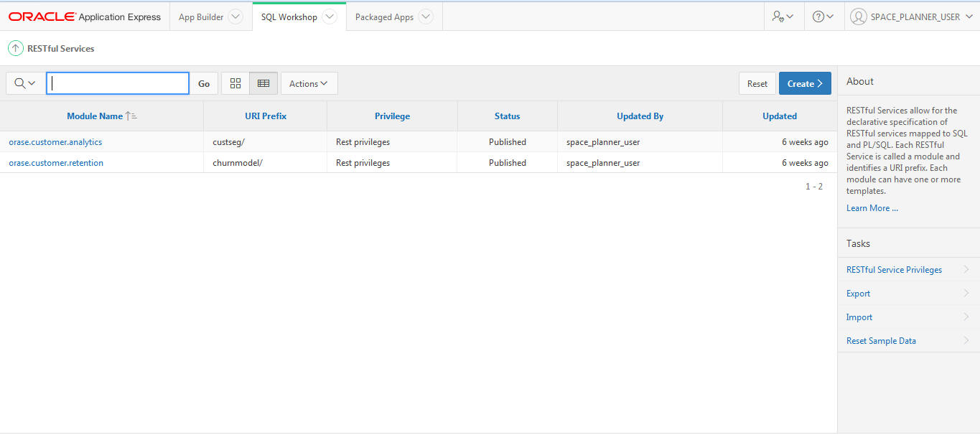980x435 pixels.
Task: Click the chevron beside Reset Sample Data
Action: click(x=966, y=340)
